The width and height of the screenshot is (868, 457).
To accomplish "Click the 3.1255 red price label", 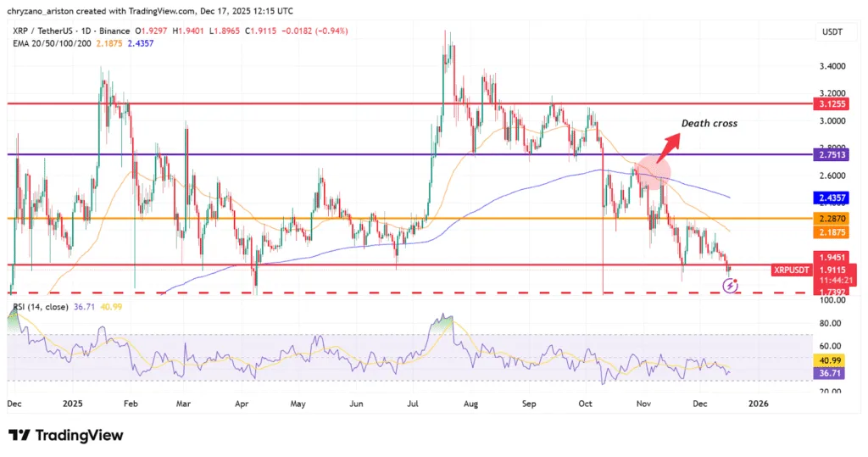I will click(831, 104).
